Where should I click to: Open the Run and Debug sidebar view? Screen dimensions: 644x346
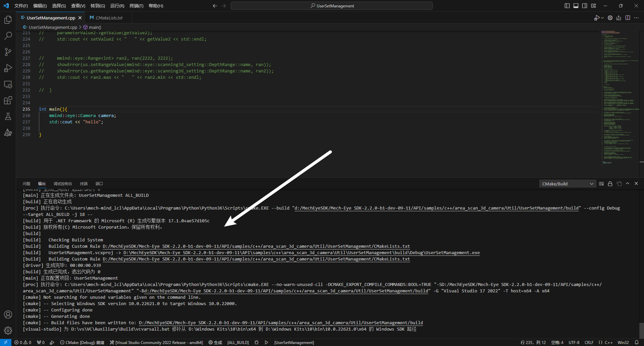[8, 68]
